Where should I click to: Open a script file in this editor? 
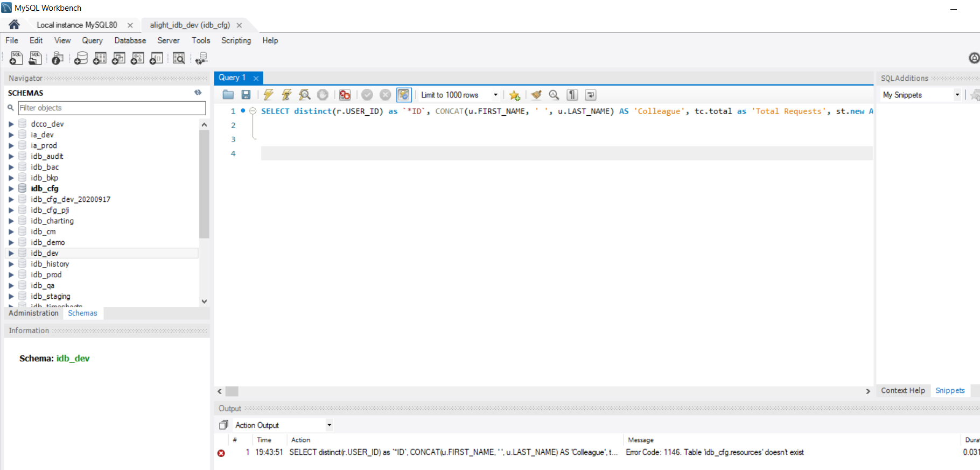click(228, 95)
